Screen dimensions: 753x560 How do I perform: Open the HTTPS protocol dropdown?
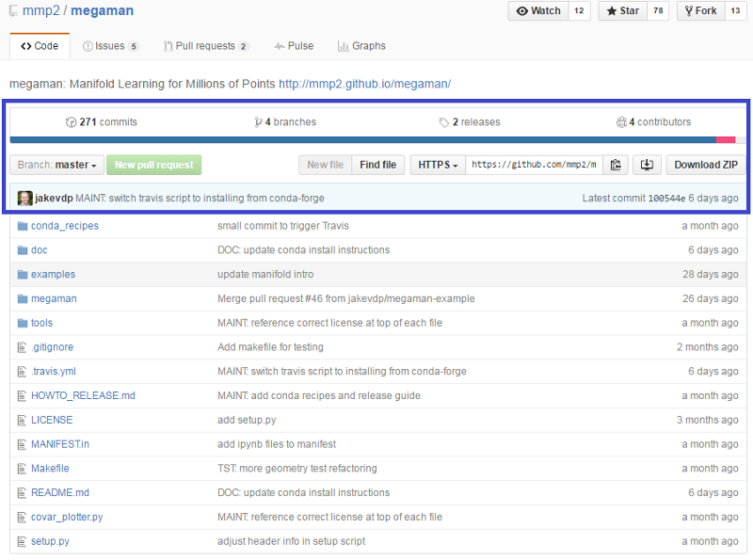(438, 165)
